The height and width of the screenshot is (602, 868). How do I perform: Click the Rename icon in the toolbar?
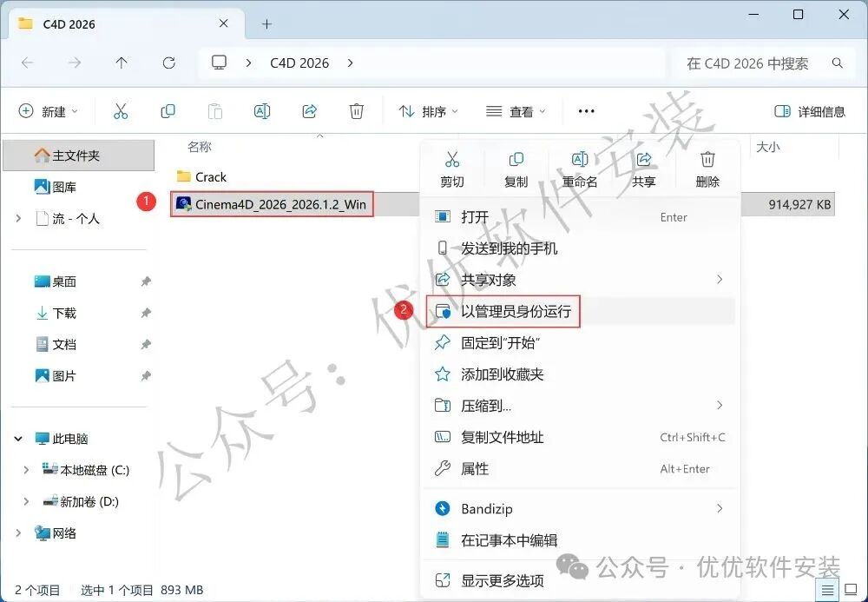click(262, 111)
